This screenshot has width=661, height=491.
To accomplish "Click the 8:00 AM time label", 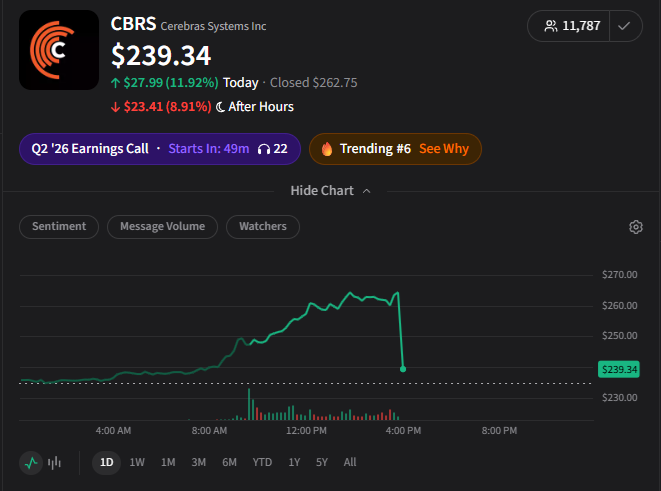I will pyautogui.click(x=209, y=431).
